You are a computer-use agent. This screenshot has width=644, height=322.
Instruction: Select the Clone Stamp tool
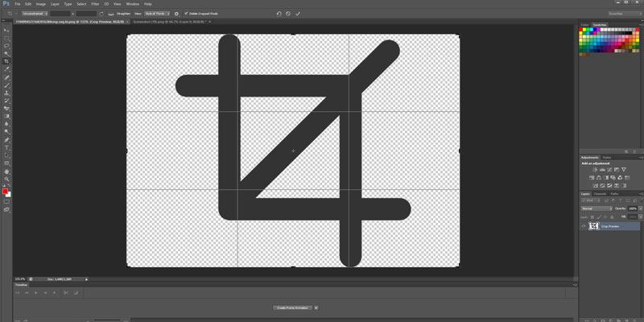[x=6, y=93]
